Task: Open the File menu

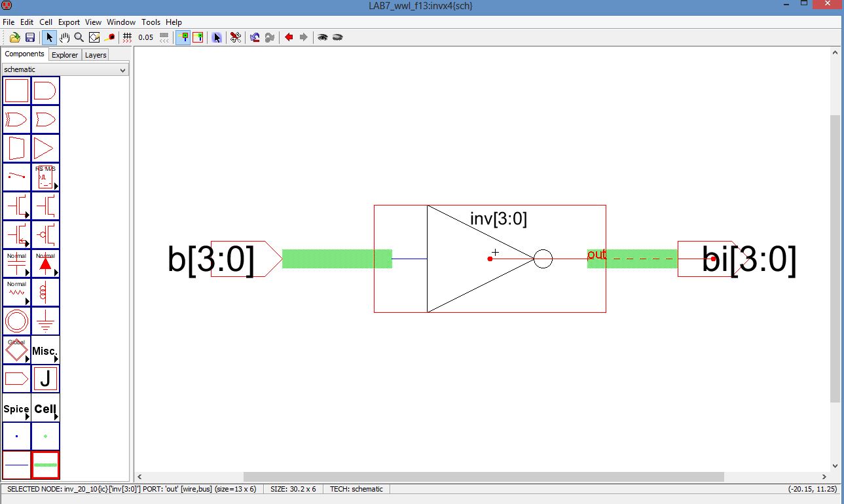Action: pos(9,22)
